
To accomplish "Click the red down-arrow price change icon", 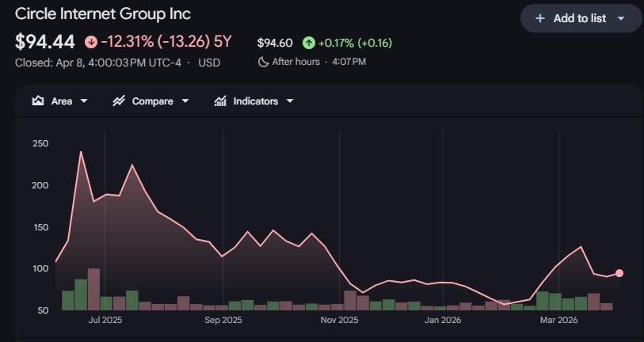I will point(91,42).
